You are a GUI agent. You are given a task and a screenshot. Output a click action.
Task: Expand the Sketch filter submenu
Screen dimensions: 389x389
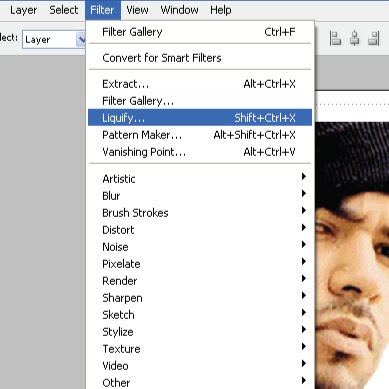click(199, 315)
